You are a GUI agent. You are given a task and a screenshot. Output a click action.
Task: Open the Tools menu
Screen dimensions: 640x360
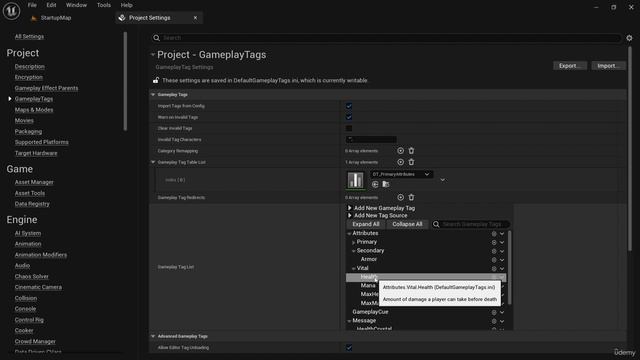pyautogui.click(x=104, y=5)
